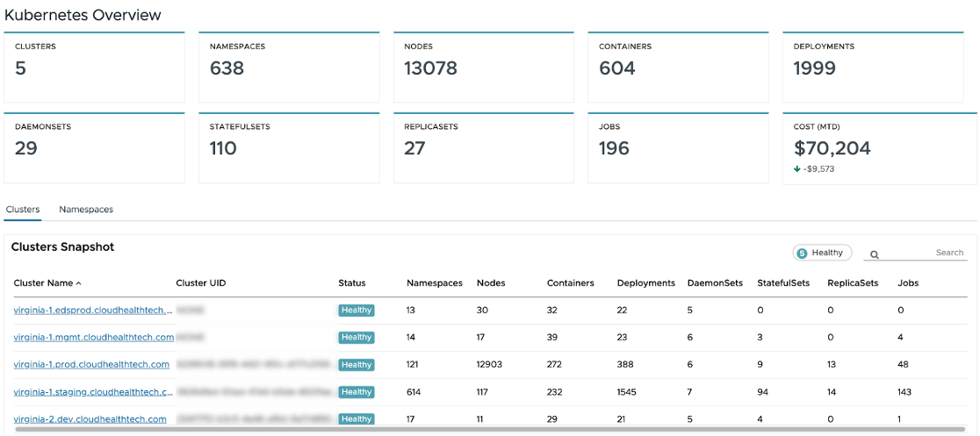Sort by Jobs column header
Viewport: 980px width, 436px height.
[x=907, y=283]
